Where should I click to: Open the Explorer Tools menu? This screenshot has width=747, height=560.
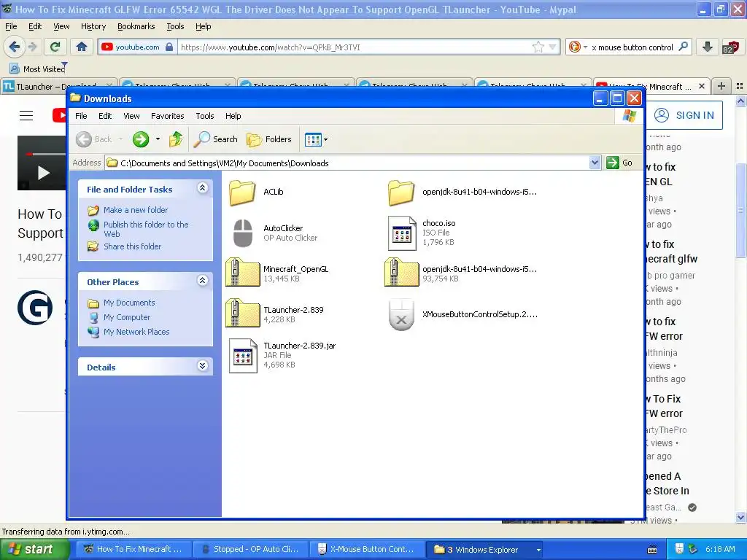point(205,116)
